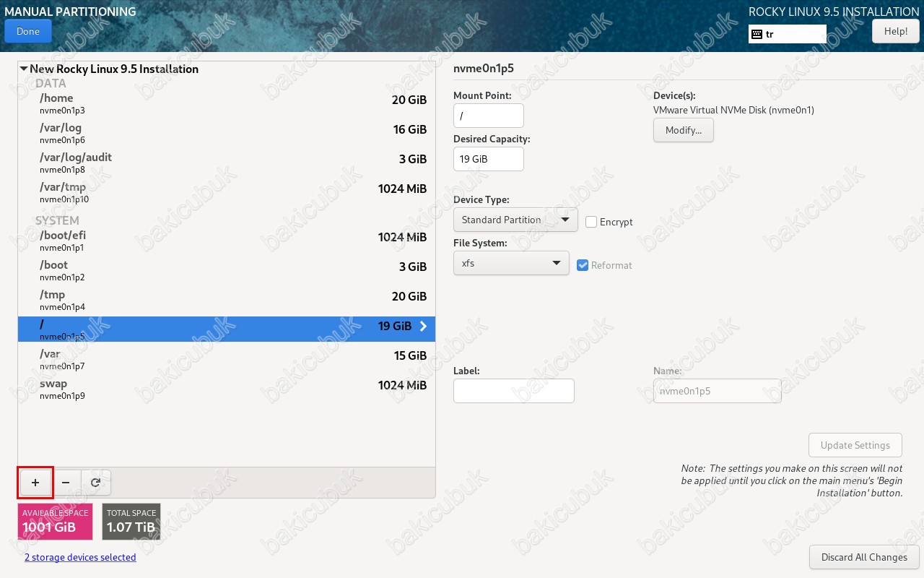Image resolution: width=924 pixels, height=578 pixels.
Task: Select the /boot partition on nvme0n1p2
Action: coord(227,271)
